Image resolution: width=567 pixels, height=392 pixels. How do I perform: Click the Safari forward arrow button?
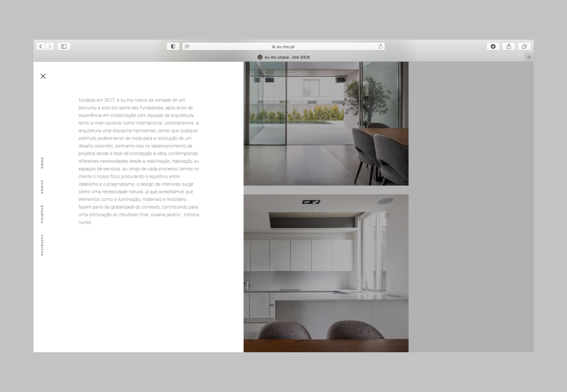50,46
